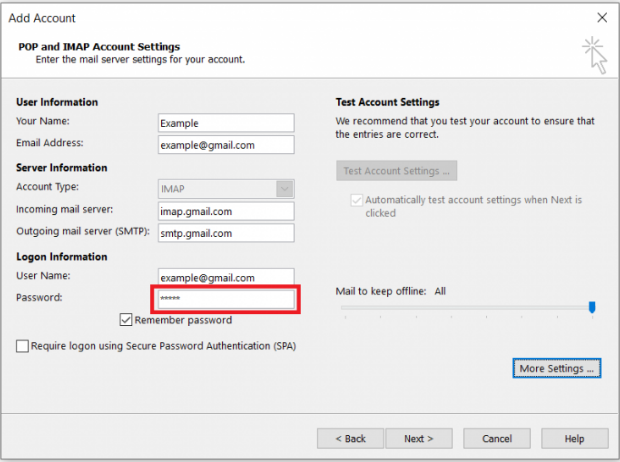Go to Next step
This screenshot has width=620, height=462.
[419, 438]
